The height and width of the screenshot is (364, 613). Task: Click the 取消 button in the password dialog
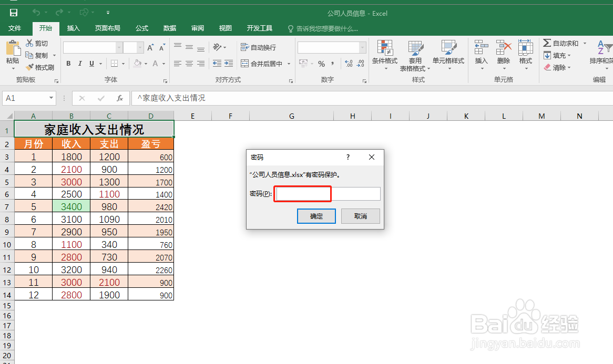tap(360, 216)
